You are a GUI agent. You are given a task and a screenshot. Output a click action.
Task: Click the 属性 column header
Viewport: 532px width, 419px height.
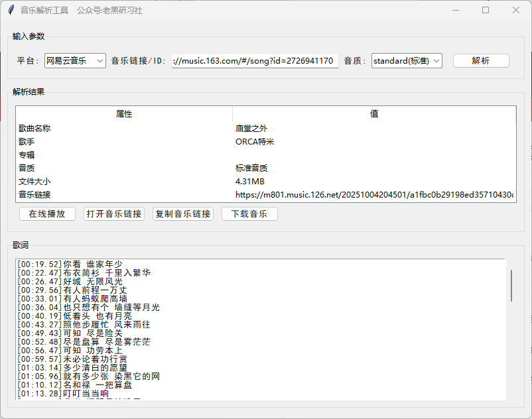point(124,114)
